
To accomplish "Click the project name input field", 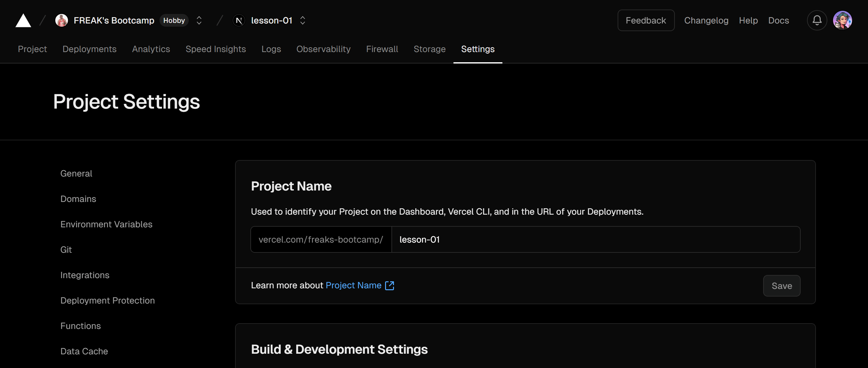I will click(596, 239).
